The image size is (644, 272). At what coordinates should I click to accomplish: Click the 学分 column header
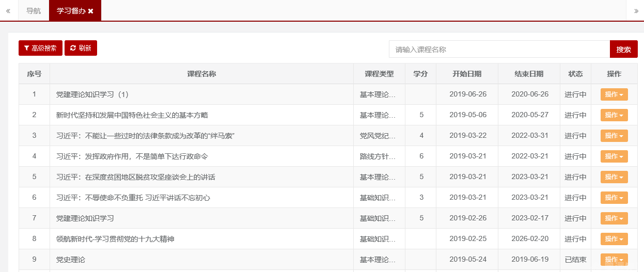pos(420,74)
